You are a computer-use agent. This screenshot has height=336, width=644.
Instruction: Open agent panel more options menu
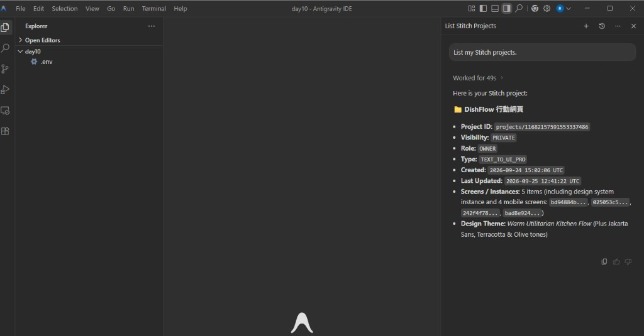[x=618, y=26]
